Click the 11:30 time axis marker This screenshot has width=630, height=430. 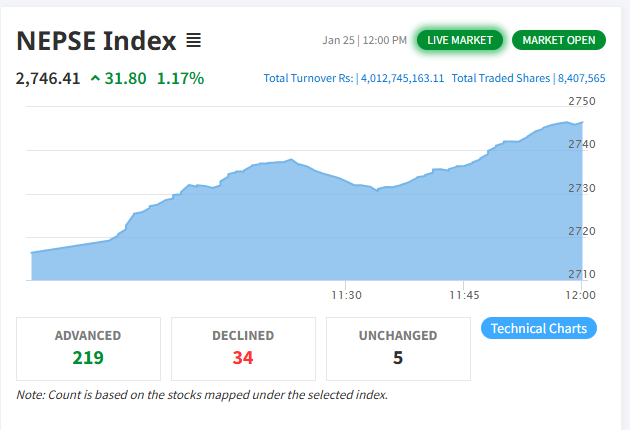346,295
